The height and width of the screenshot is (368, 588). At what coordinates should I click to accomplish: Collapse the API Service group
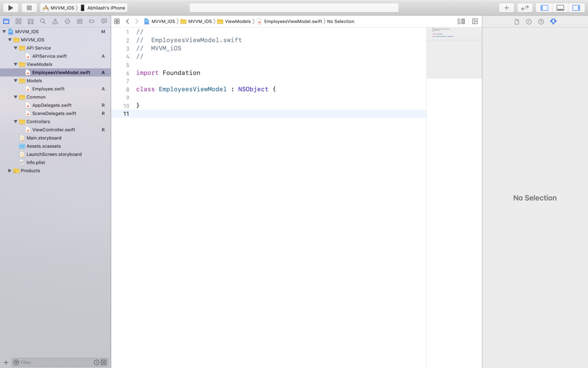[15, 48]
